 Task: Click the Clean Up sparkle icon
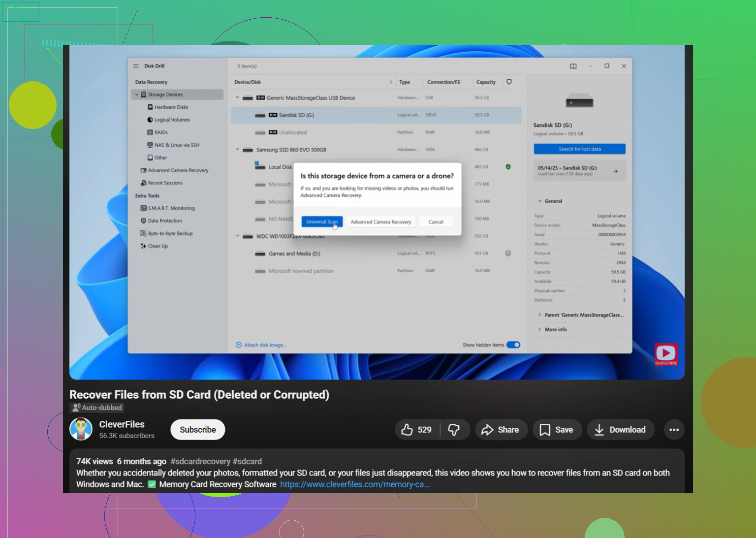click(x=143, y=246)
